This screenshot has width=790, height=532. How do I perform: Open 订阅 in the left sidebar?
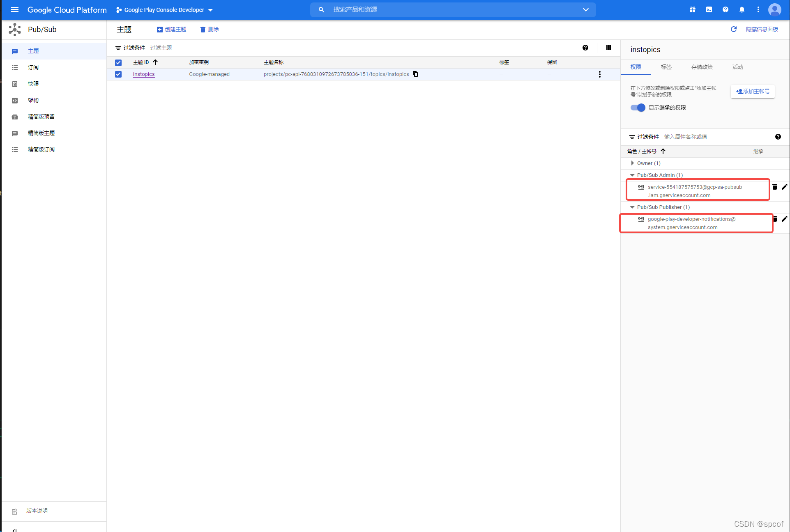(33, 67)
